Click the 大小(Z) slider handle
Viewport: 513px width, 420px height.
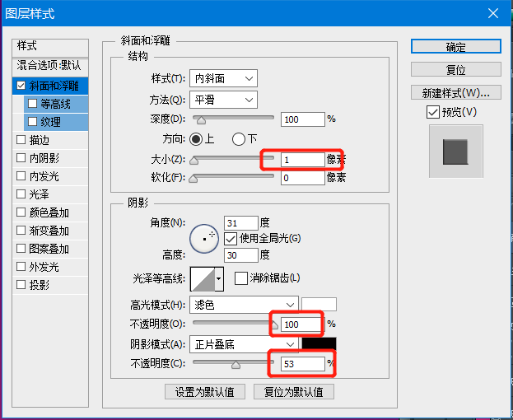194,161
